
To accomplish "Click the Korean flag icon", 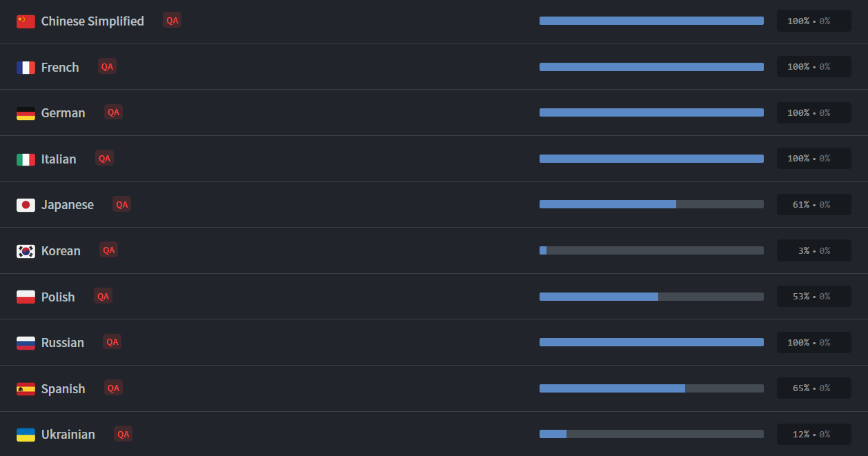I will pyautogui.click(x=26, y=251).
